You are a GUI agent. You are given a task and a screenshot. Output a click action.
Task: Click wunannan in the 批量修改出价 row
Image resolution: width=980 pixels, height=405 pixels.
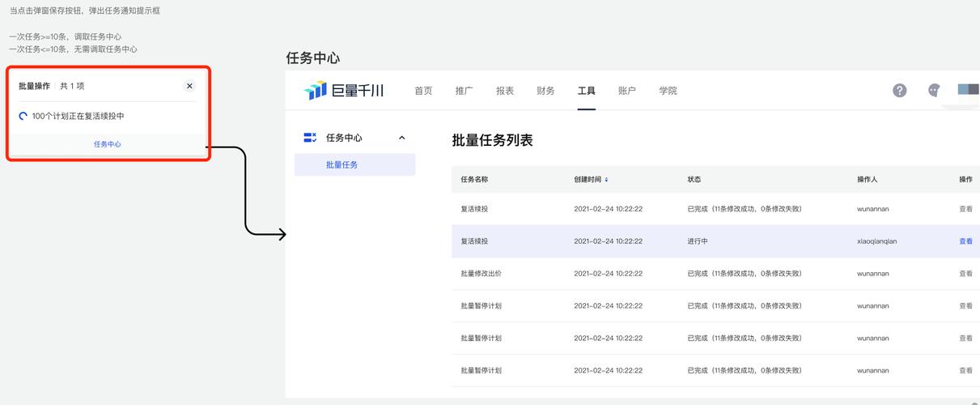coord(873,274)
